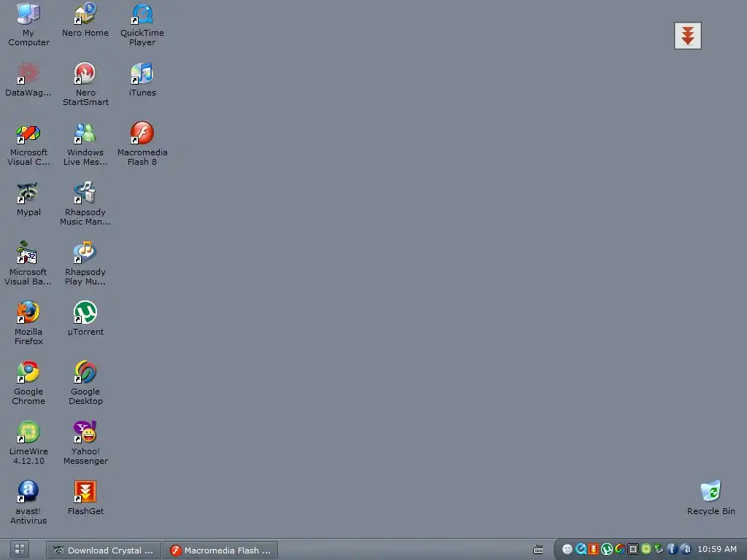
Task: Click the LimeWire tray icon
Action: 646,550
